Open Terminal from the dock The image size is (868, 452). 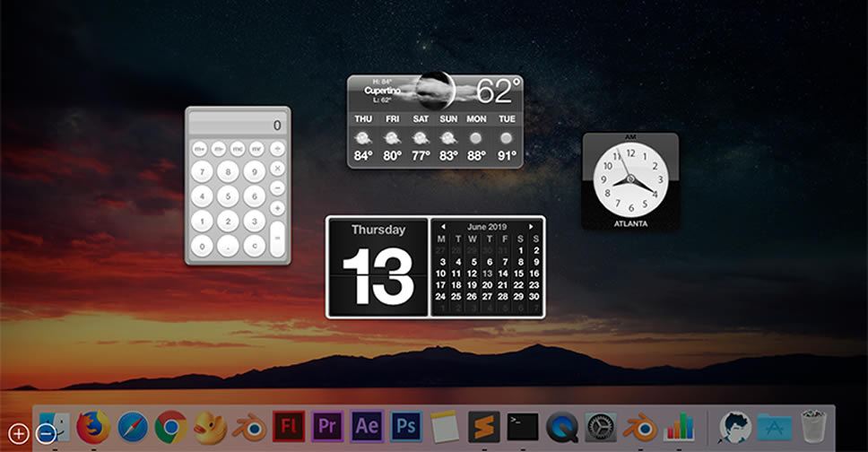[x=523, y=425]
